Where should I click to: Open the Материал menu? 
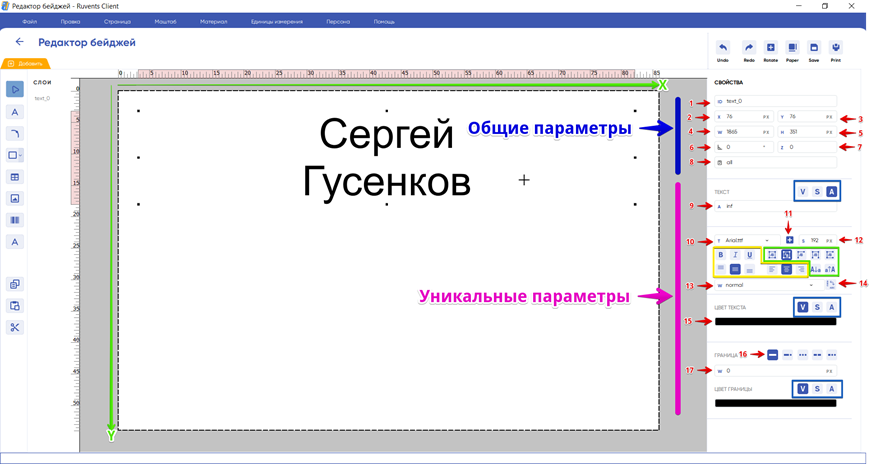(x=213, y=22)
